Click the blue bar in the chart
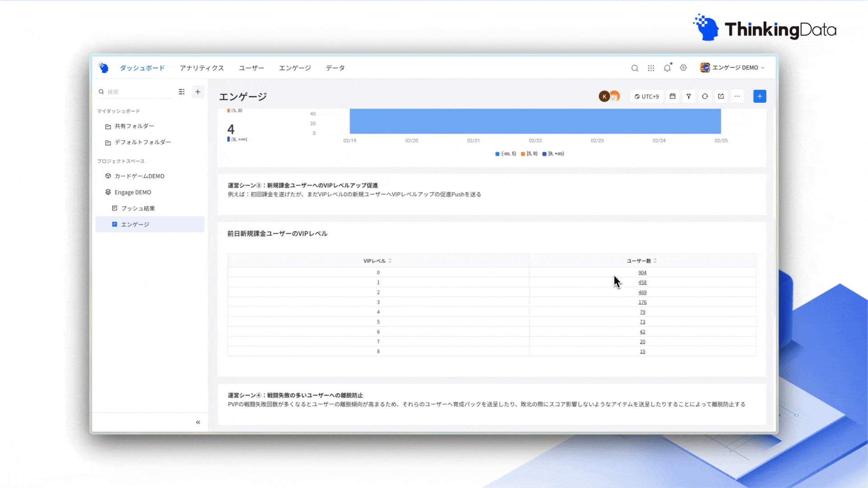 [x=535, y=121]
